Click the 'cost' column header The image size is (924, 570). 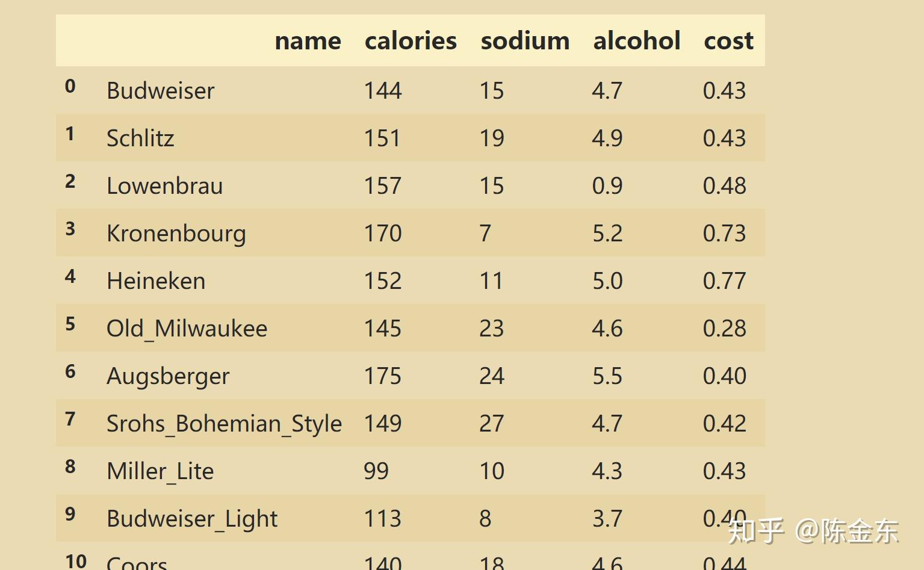pos(728,41)
